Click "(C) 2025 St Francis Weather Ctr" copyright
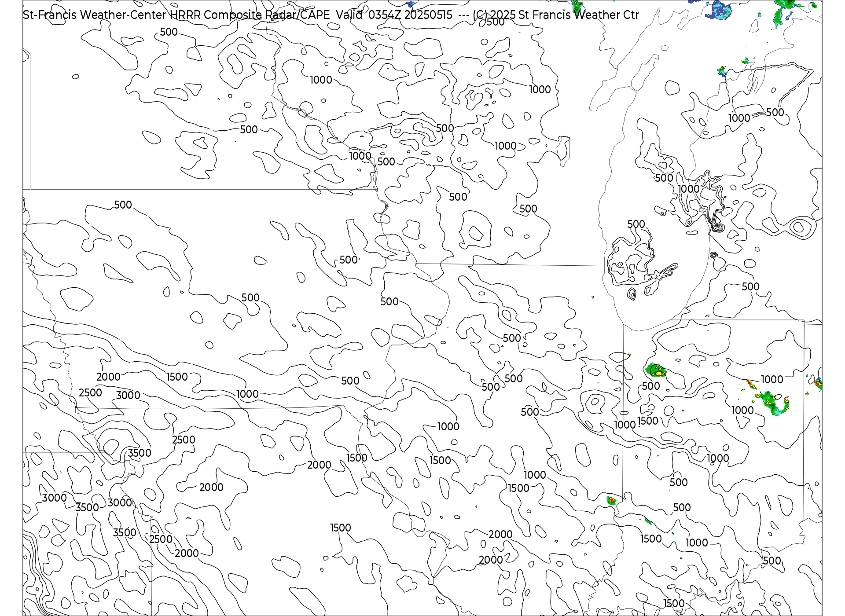This screenshot has height=616, width=845. click(x=556, y=15)
